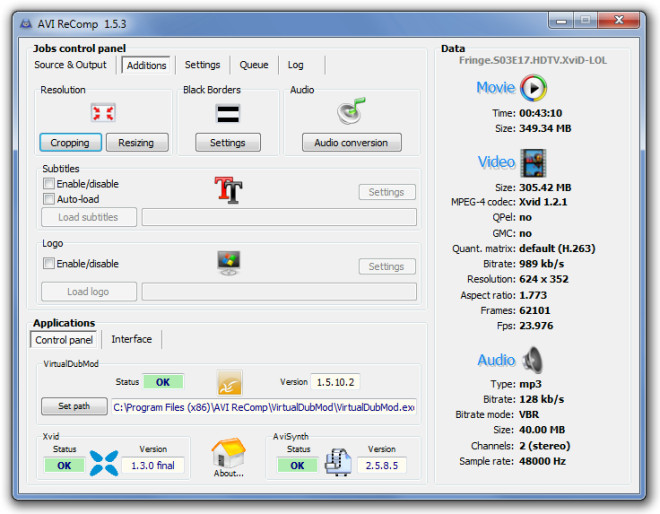Switch to the Source & Output tab
The height and width of the screenshot is (514, 660).
tap(70, 65)
